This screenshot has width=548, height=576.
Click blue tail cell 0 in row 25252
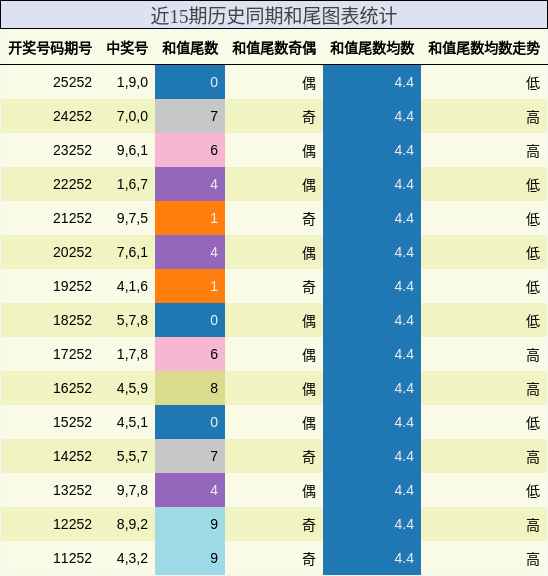(x=190, y=82)
